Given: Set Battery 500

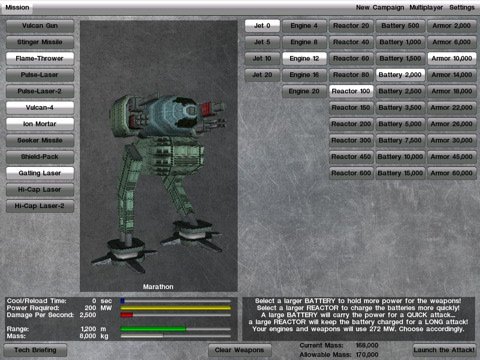Looking at the screenshot, I should coord(400,26).
